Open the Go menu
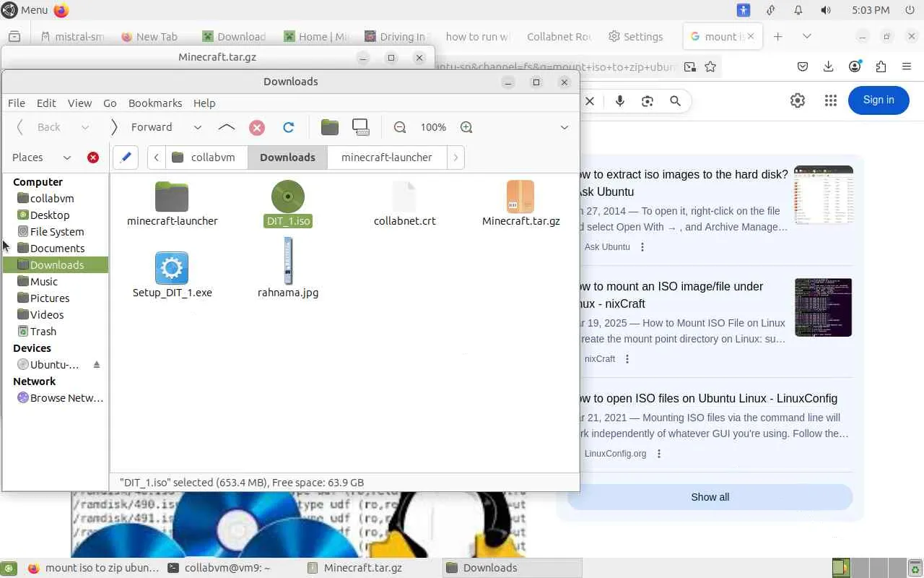This screenshot has width=924, height=578. tap(110, 103)
